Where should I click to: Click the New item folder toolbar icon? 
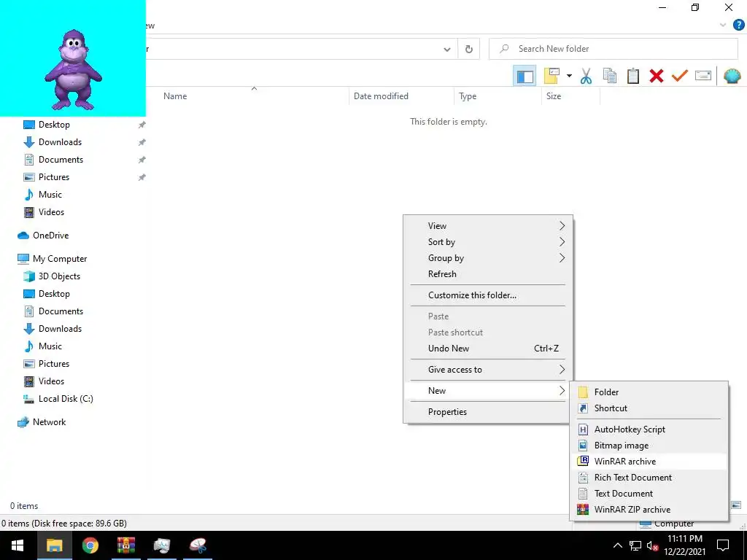[551, 76]
